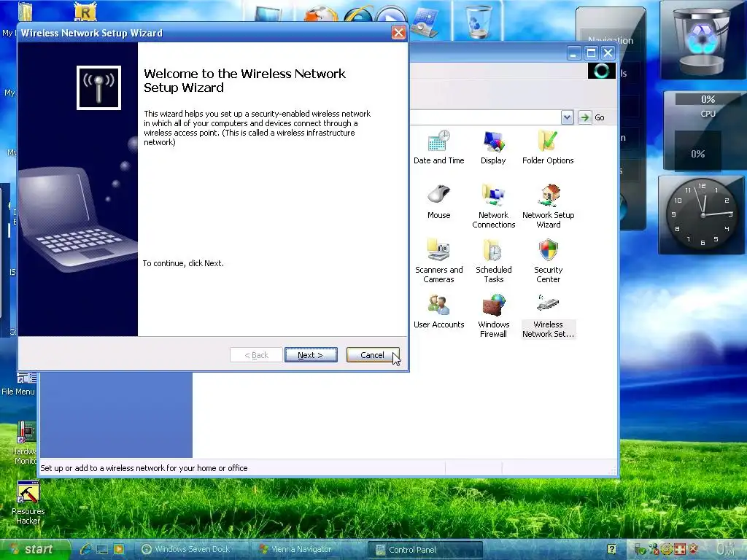Open the Mouse settings icon
This screenshot has width=747, height=560.
(x=438, y=202)
